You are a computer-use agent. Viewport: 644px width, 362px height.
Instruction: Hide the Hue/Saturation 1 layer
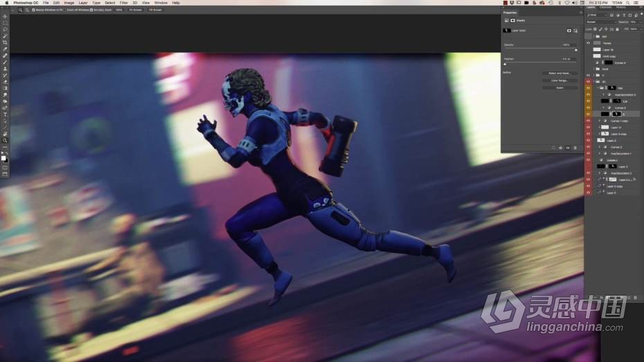click(x=588, y=154)
